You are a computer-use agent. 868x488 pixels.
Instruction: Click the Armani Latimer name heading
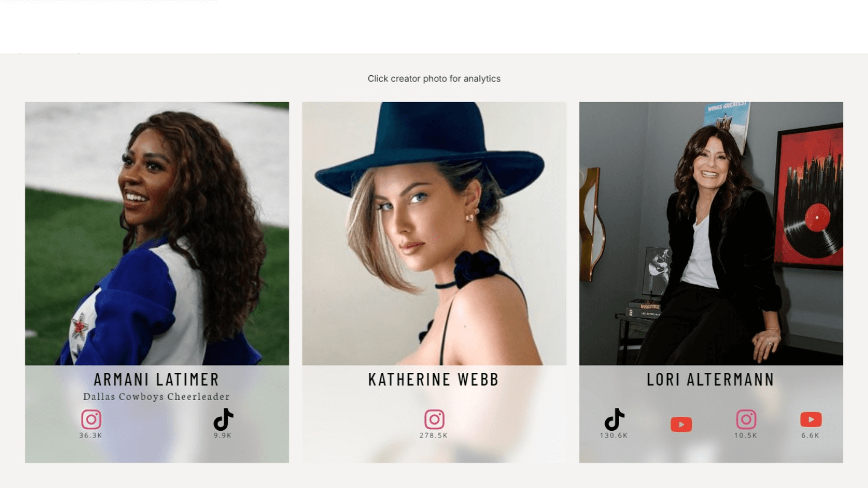click(157, 380)
